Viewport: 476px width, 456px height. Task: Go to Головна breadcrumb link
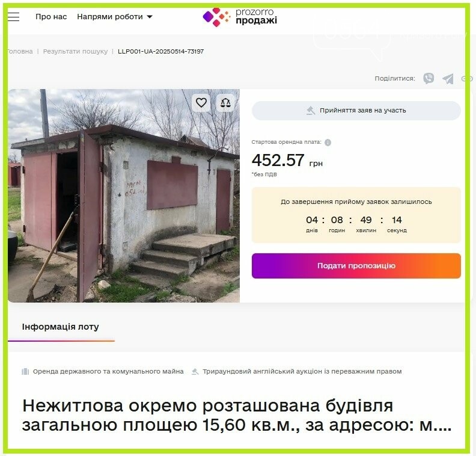(x=20, y=51)
